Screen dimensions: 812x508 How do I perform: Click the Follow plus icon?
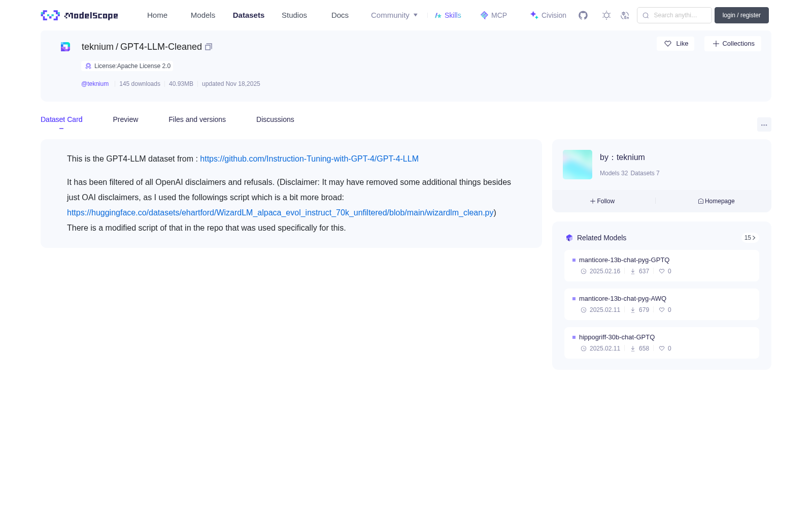point(593,201)
